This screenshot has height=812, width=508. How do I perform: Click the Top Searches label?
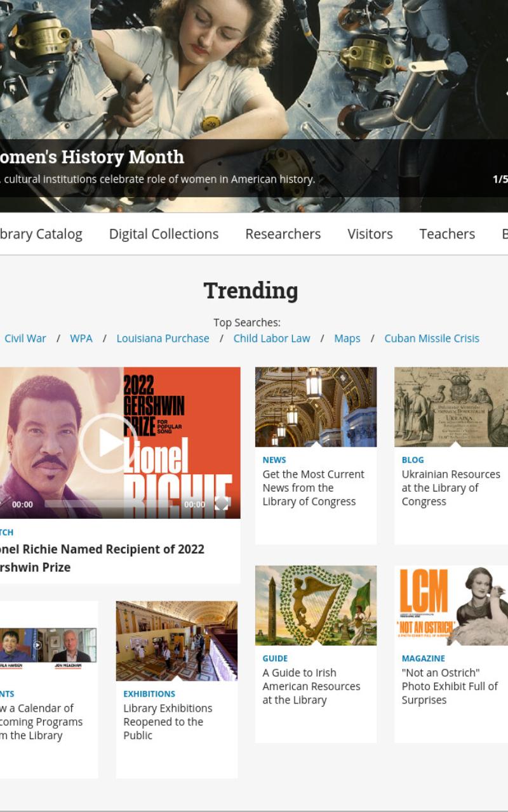247,322
